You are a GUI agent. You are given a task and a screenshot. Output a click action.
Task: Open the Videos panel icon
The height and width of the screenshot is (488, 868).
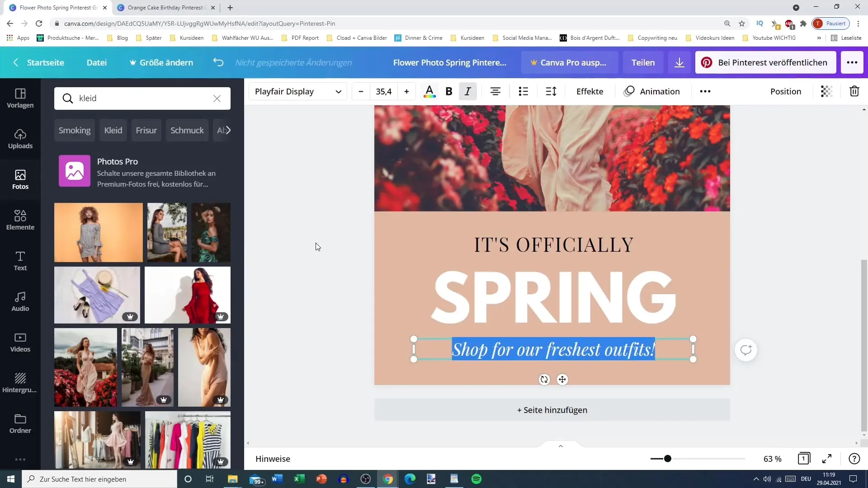pyautogui.click(x=20, y=342)
